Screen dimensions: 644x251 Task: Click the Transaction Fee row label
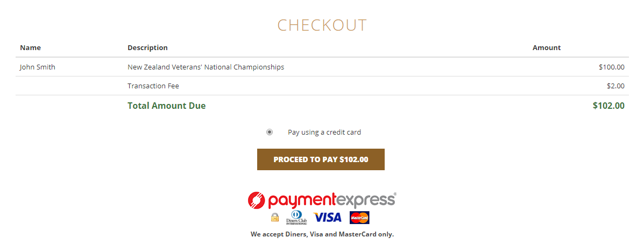pyautogui.click(x=153, y=86)
